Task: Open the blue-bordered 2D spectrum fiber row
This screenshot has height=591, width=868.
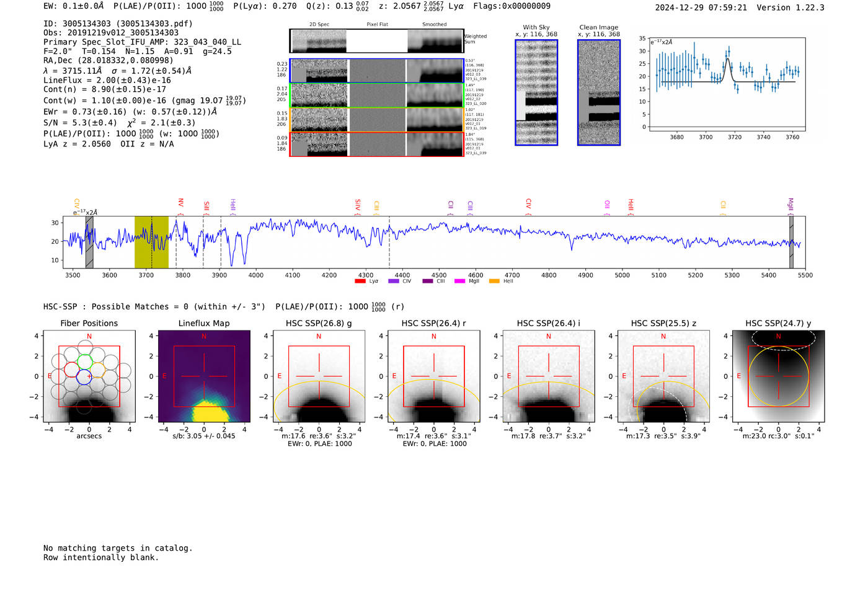Action: coord(376,71)
